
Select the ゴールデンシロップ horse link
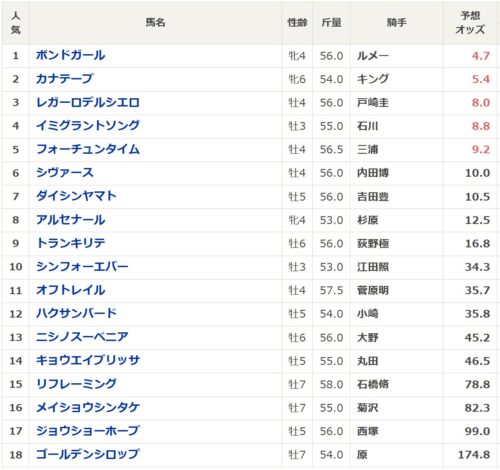(88, 454)
